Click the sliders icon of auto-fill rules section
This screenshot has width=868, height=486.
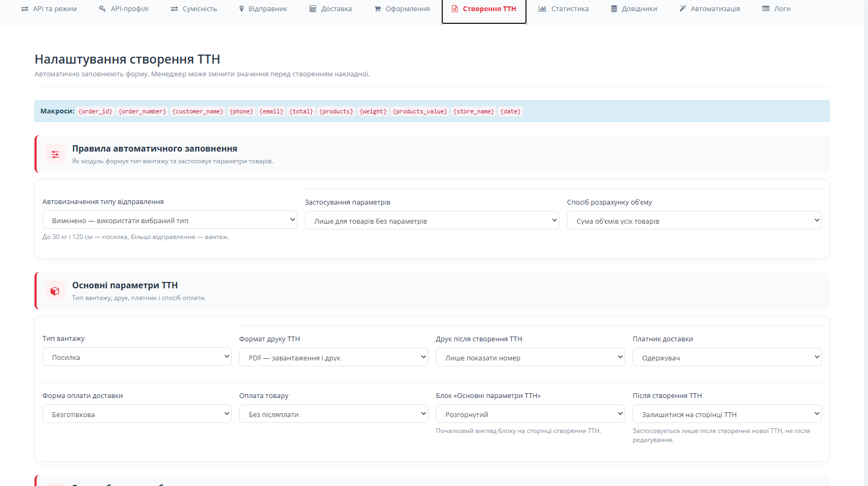pos(55,154)
